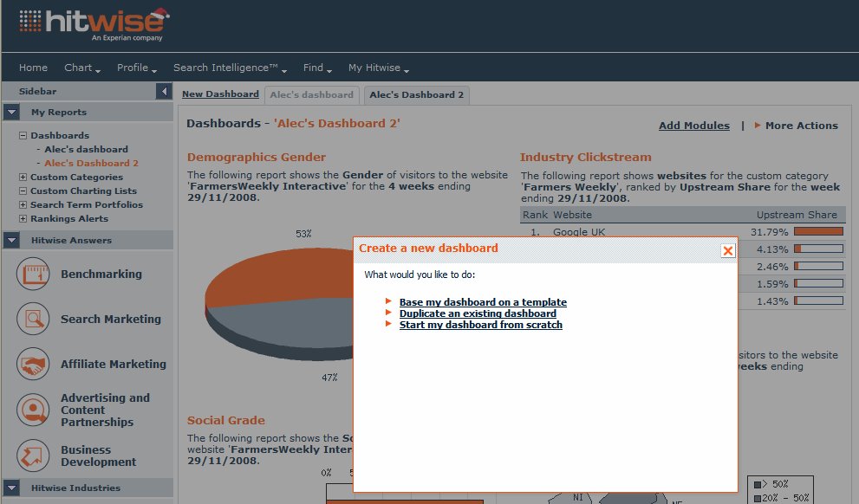859x504 pixels.
Task: Expand Search Term Portfolios node
Action: (23, 205)
